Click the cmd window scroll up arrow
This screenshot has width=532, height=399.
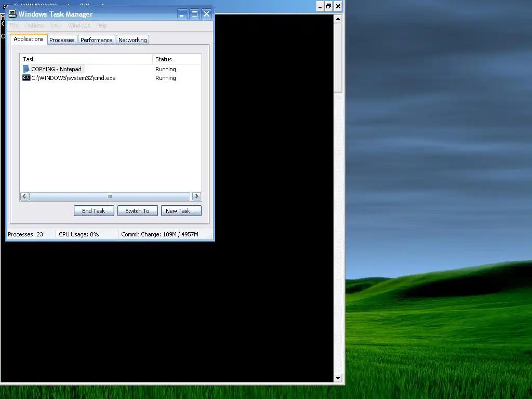point(338,19)
